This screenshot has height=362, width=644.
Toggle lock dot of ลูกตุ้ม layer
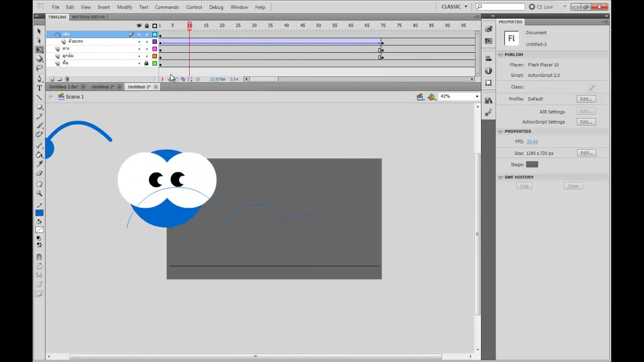click(x=146, y=56)
